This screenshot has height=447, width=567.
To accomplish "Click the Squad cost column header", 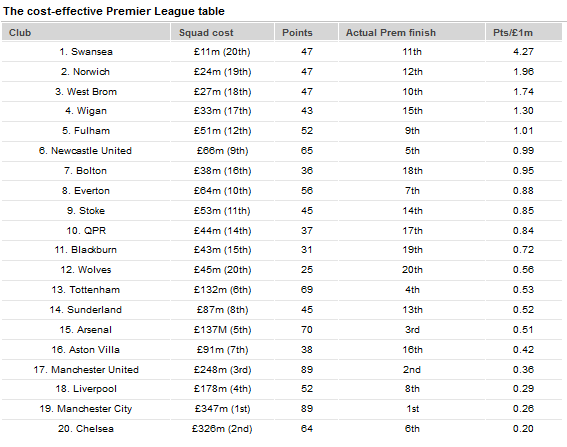I will (222, 33).
